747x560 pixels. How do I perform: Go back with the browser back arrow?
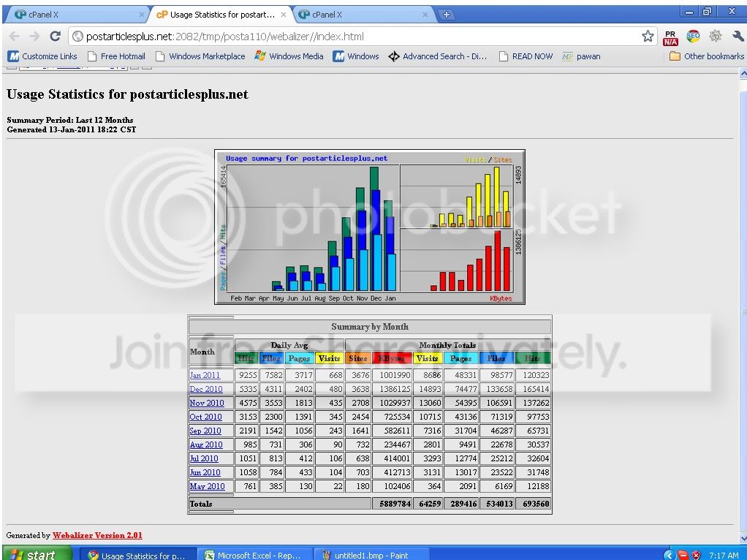15,37
